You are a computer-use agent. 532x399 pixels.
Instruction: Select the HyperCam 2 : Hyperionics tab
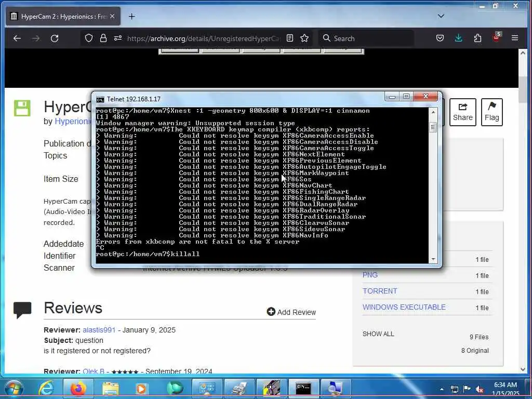(63, 16)
